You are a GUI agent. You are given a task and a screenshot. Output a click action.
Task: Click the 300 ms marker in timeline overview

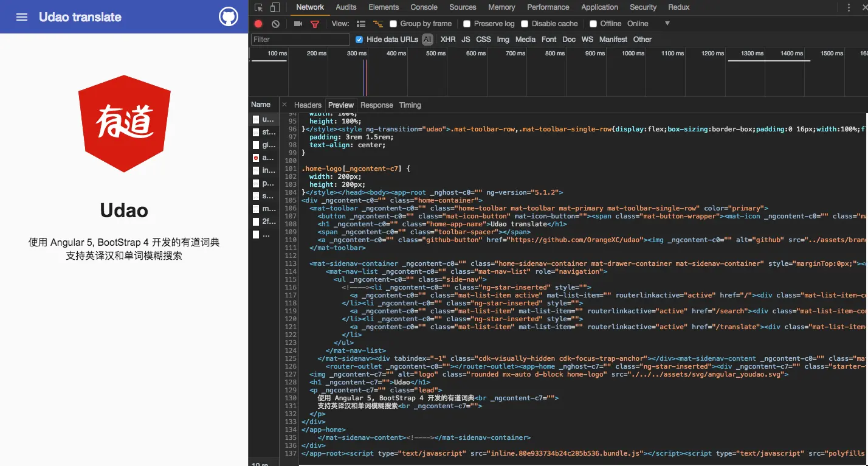click(357, 54)
